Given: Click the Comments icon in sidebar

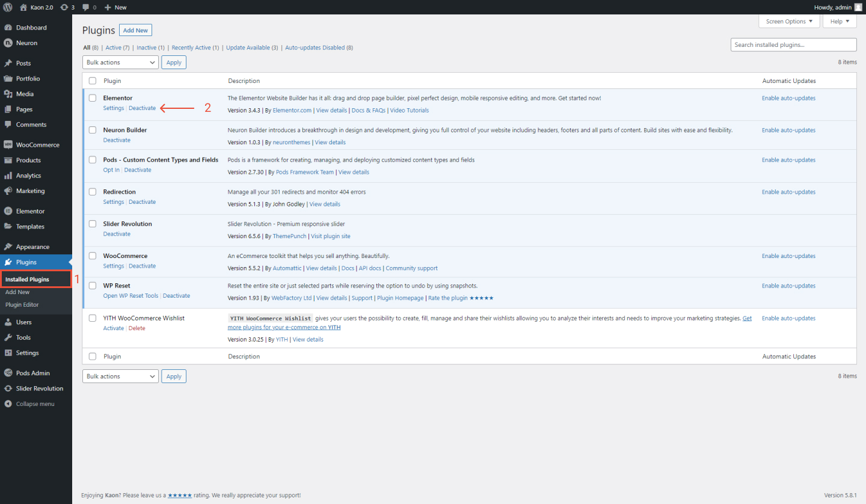Looking at the screenshot, I should [x=8, y=124].
